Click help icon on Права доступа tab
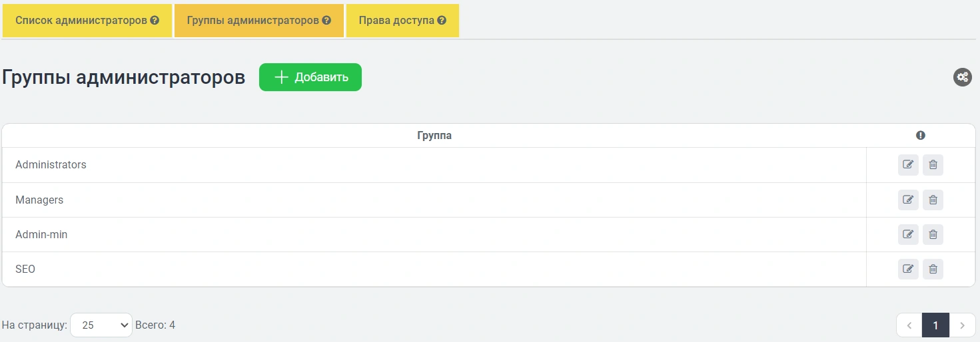 coord(442,21)
